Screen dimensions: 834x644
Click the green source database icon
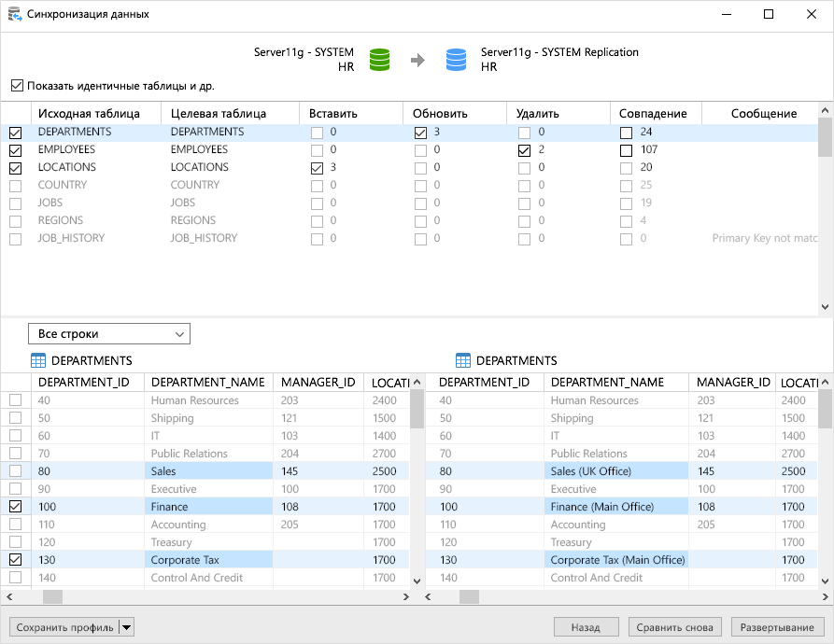pos(378,60)
